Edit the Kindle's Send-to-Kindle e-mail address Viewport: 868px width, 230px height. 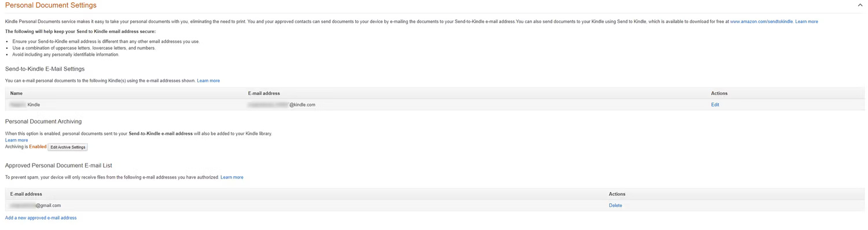pos(715,105)
